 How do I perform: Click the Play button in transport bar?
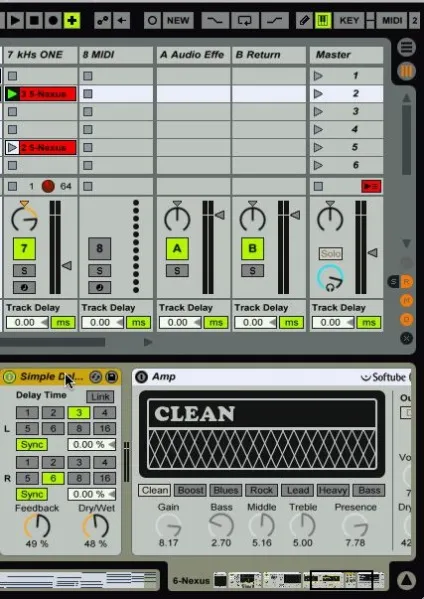point(15,20)
